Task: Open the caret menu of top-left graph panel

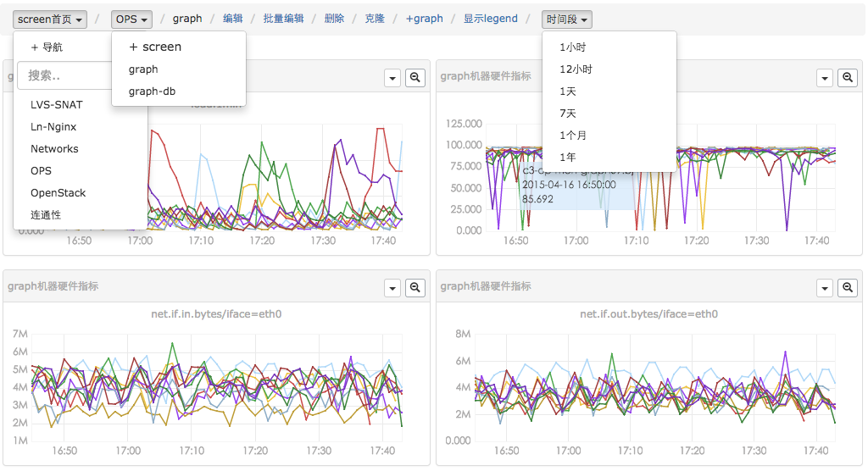Action: (x=392, y=78)
